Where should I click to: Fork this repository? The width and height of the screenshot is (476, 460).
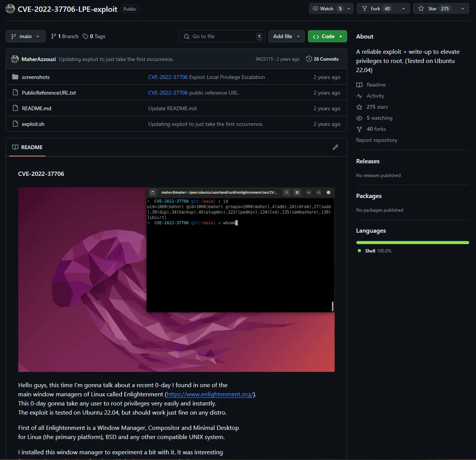click(377, 9)
